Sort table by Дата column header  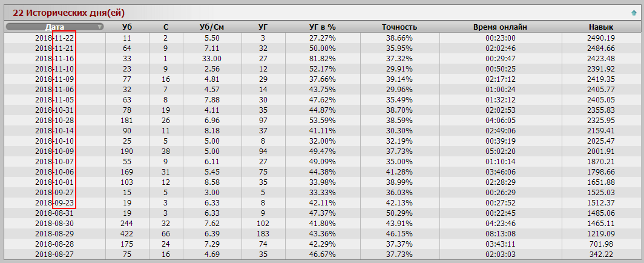pyautogui.click(x=54, y=27)
